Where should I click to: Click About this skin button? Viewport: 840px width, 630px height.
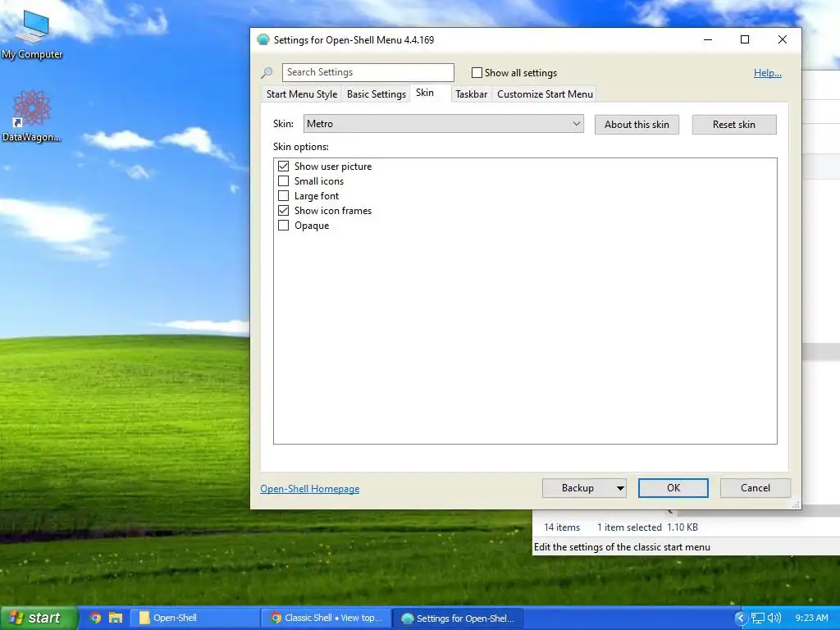pyautogui.click(x=637, y=125)
